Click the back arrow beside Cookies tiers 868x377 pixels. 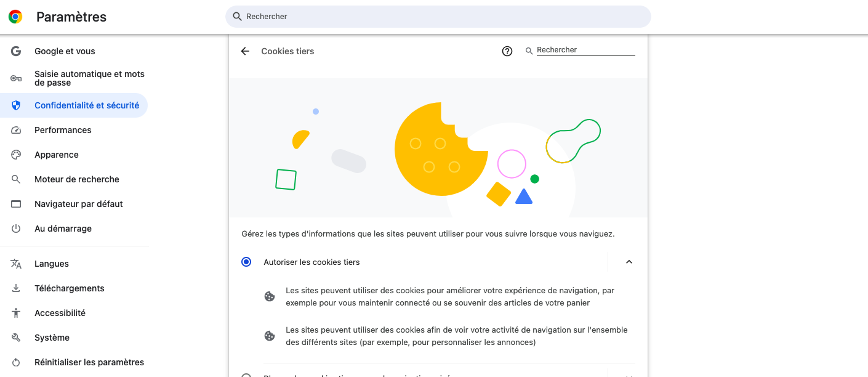pyautogui.click(x=245, y=51)
